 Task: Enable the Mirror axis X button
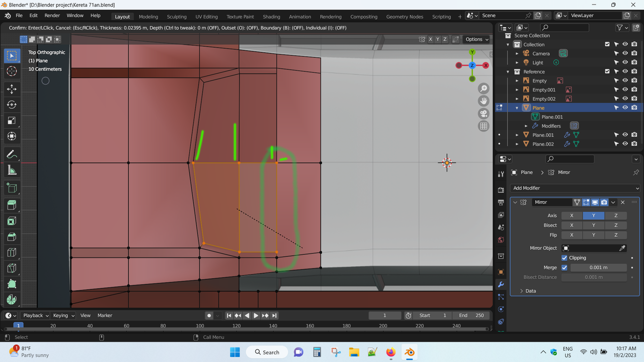tap(572, 216)
